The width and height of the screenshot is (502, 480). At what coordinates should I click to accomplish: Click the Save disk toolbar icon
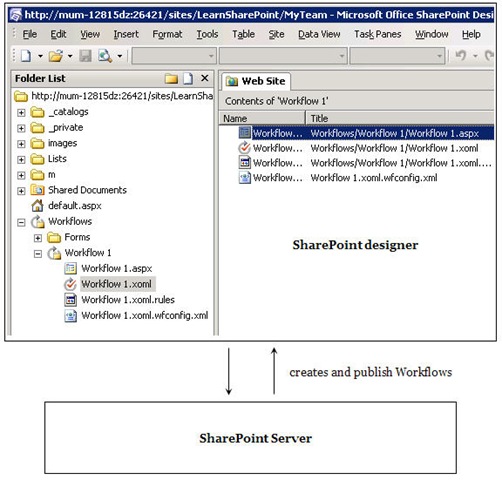click(85, 56)
